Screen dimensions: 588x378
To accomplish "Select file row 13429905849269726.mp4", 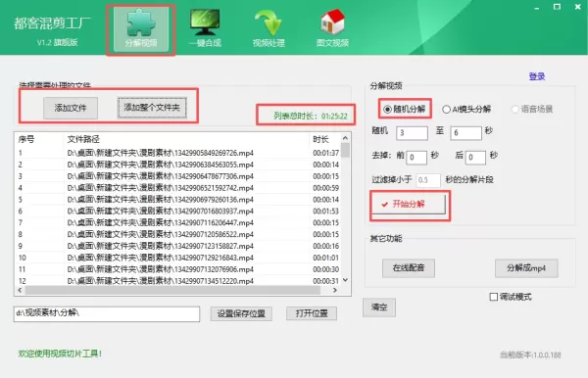I will pos(178,153).
